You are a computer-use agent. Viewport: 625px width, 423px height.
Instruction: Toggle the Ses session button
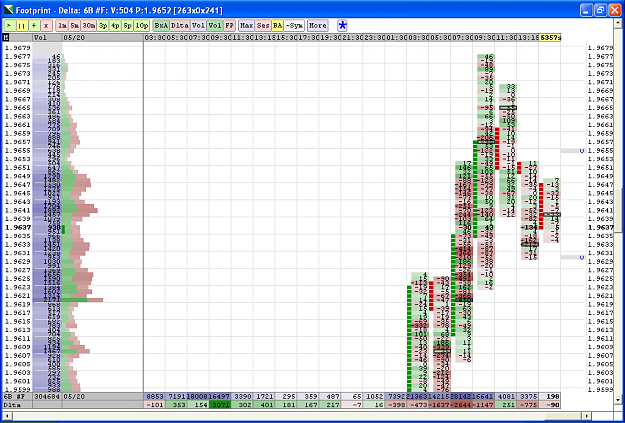tap(263, 26)
